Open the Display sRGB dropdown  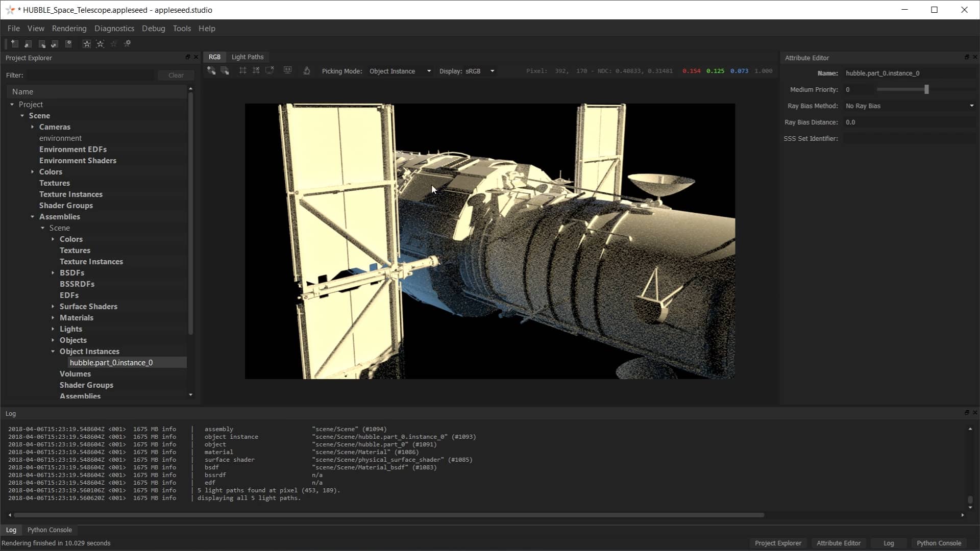pyautogui.click(x=480, y=71)
